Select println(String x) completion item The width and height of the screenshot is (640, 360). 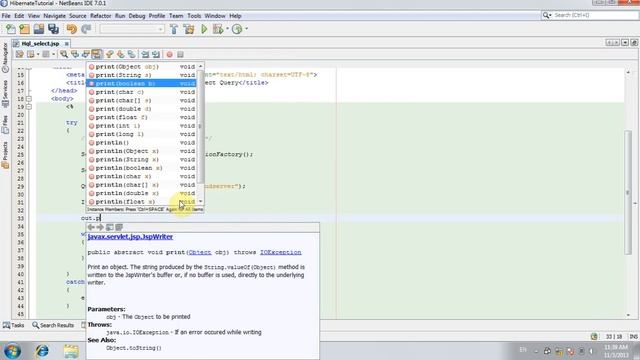pyautogui.click(x=141, y=160)
